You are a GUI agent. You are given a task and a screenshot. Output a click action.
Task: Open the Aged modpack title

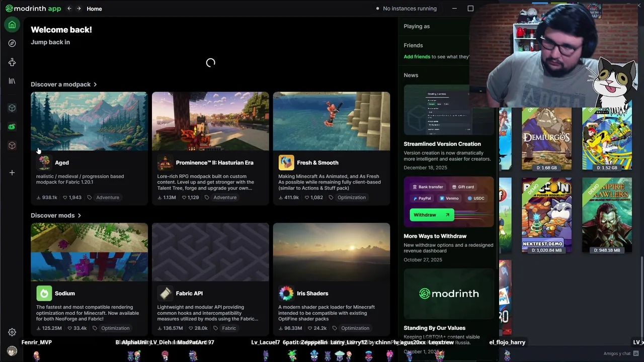coord(62,162)
